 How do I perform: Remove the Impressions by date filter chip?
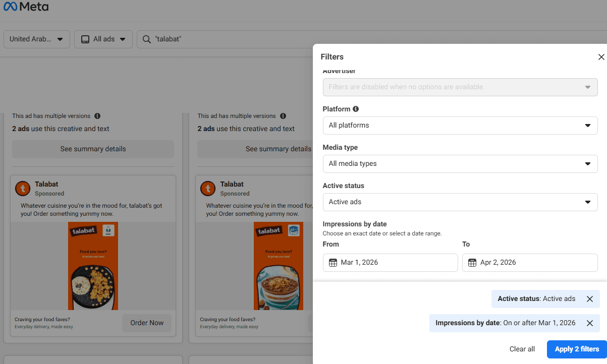click(x=589, y=323)
